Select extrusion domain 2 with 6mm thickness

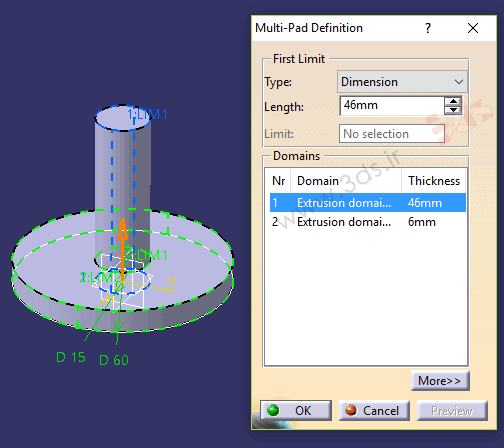tap(368, 222)
